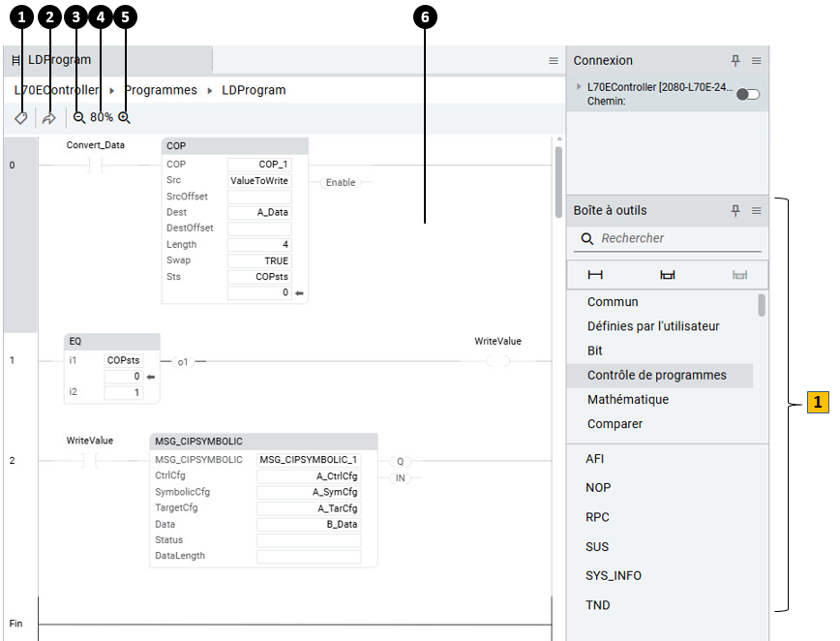Screen dimensions: 840x641
Task: Pick the AFI instruction in toolbox
Action: 594,459
